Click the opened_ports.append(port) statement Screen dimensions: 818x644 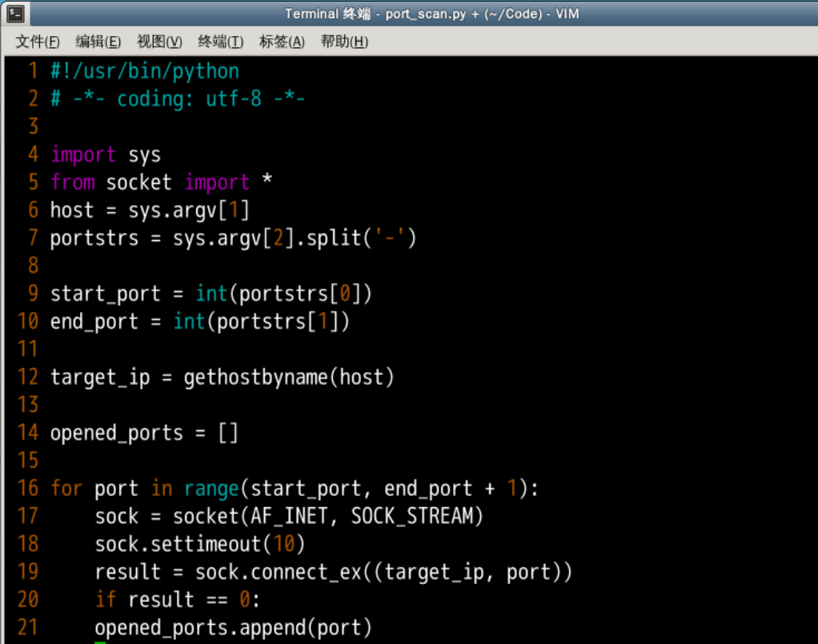click(x=233, y=627)
